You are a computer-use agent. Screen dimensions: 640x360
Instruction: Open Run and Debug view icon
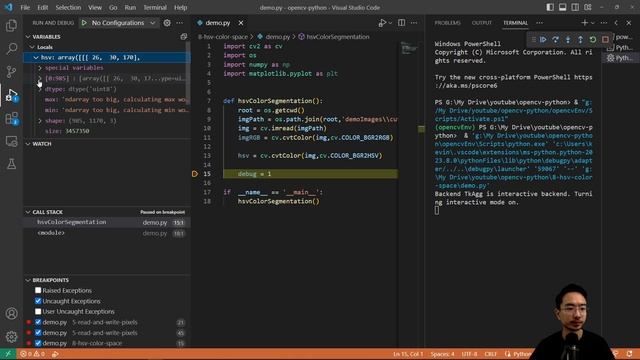(x=11, y=95)
